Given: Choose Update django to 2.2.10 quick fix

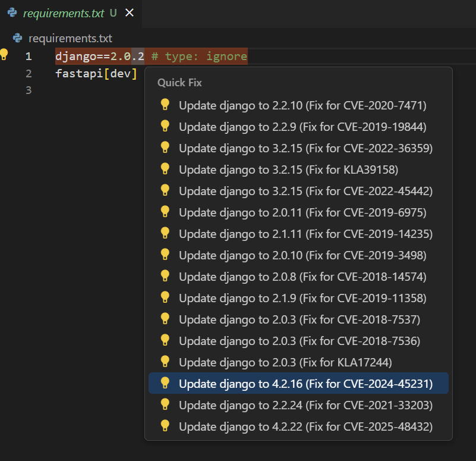Looking at the screenshot, I should click(298, 105).
